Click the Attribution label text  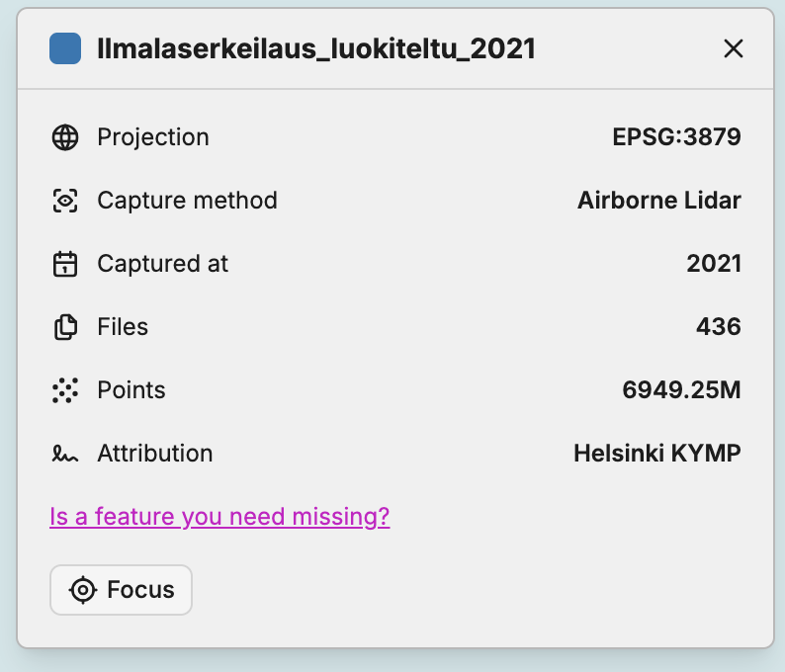(x=154, y=454)
